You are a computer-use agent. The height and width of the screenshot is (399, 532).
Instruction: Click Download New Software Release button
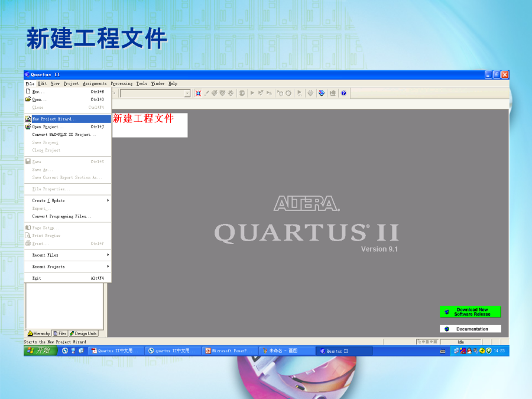pyautogui.click(x=471, y=312)
